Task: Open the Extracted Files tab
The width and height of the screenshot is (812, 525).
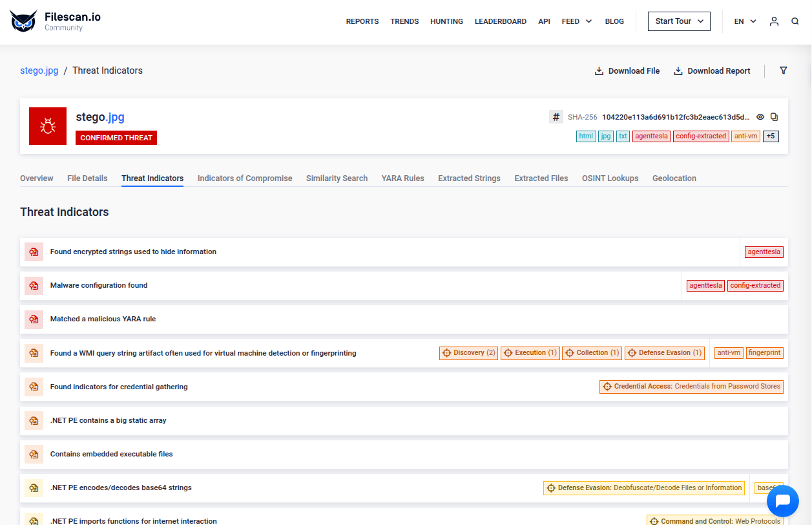Action: point(541,178)
